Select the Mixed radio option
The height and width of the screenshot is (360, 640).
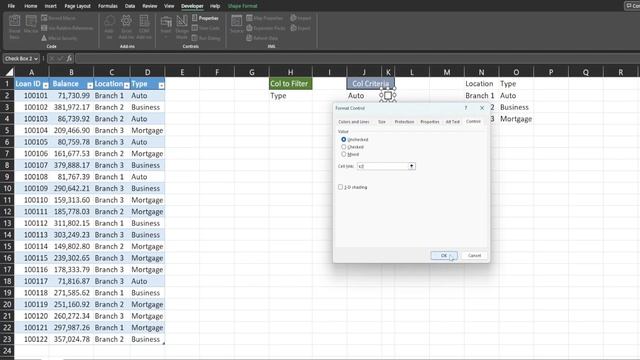point(344,154)
